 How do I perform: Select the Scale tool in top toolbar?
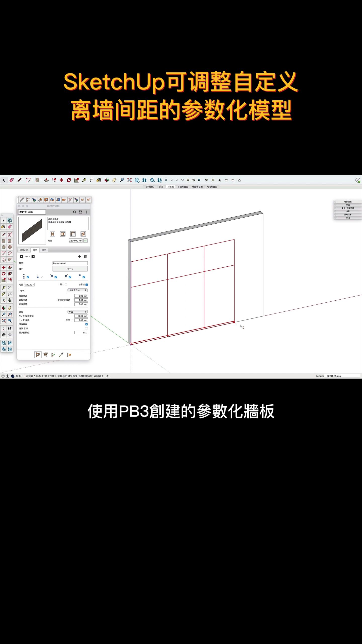click(77, 180)
